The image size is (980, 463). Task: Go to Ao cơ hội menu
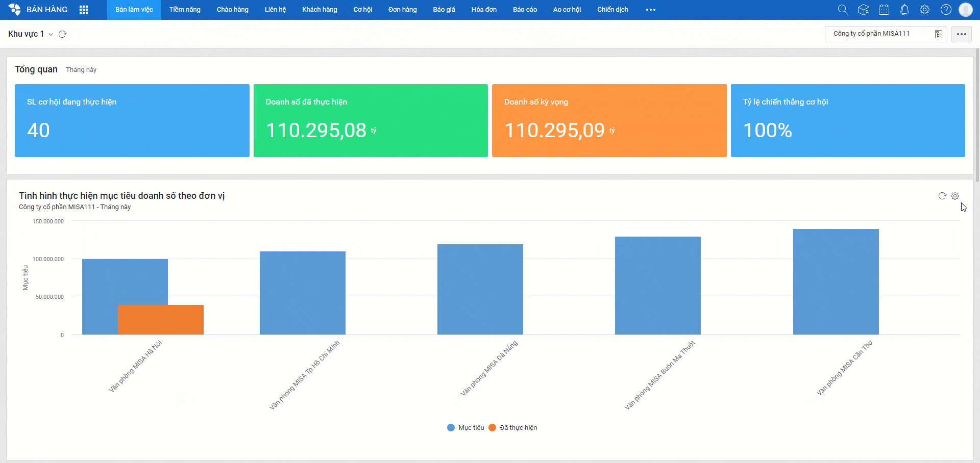coord(567,10)
